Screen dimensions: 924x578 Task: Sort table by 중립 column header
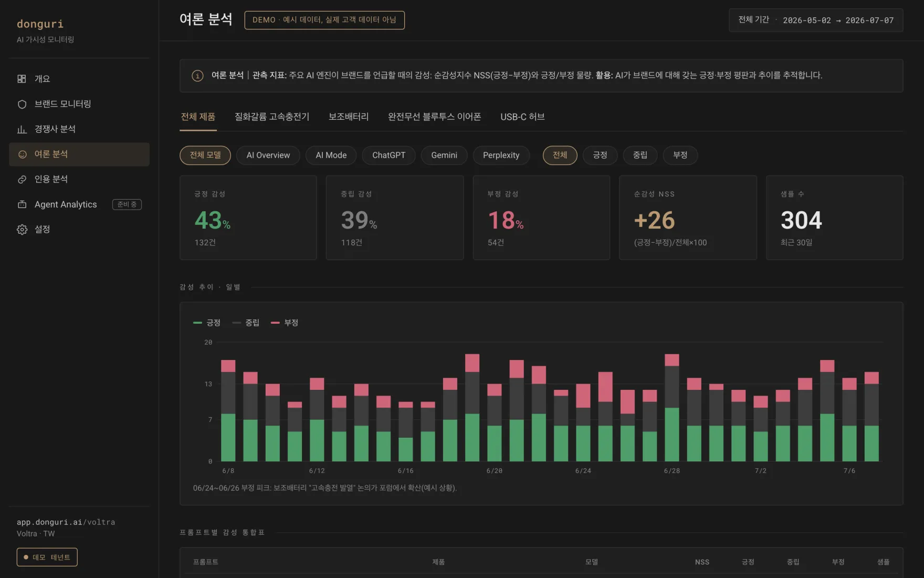(793, 562)
